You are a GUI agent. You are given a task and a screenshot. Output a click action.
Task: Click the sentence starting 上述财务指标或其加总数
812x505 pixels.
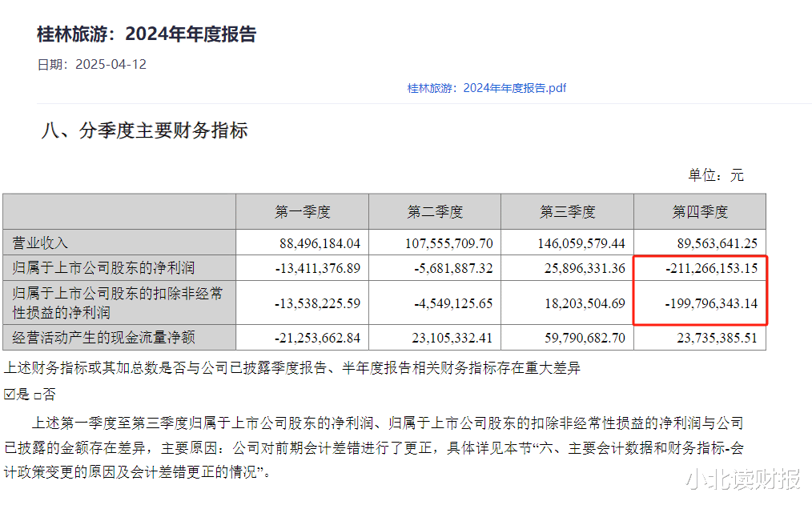click(x=292, y=368)
